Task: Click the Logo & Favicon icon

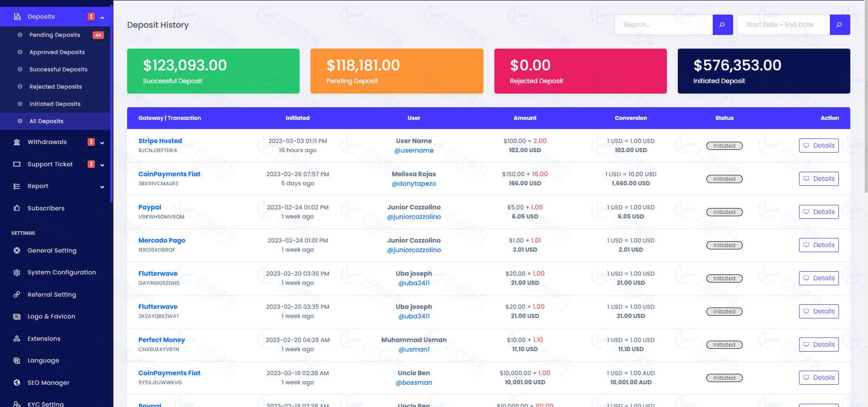Action: [17, 317]
